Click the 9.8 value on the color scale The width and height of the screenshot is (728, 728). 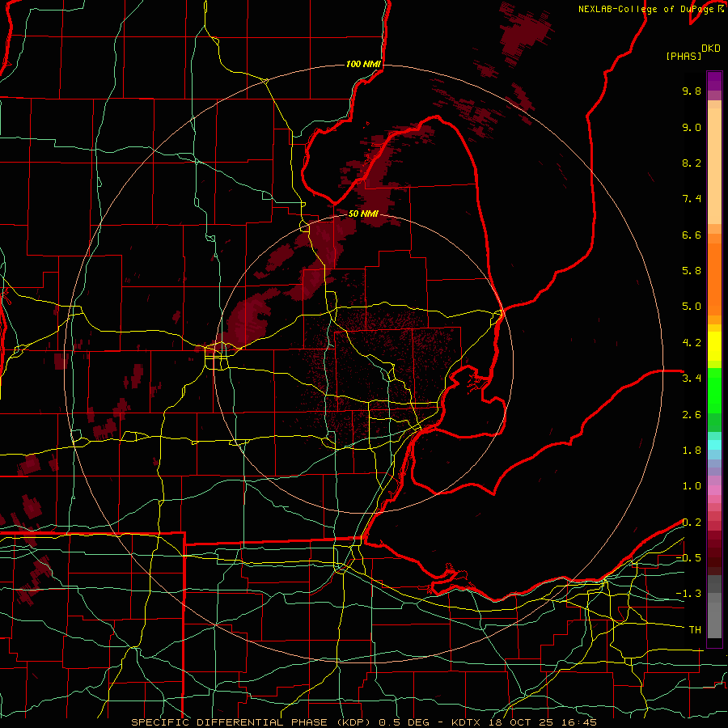692,91
